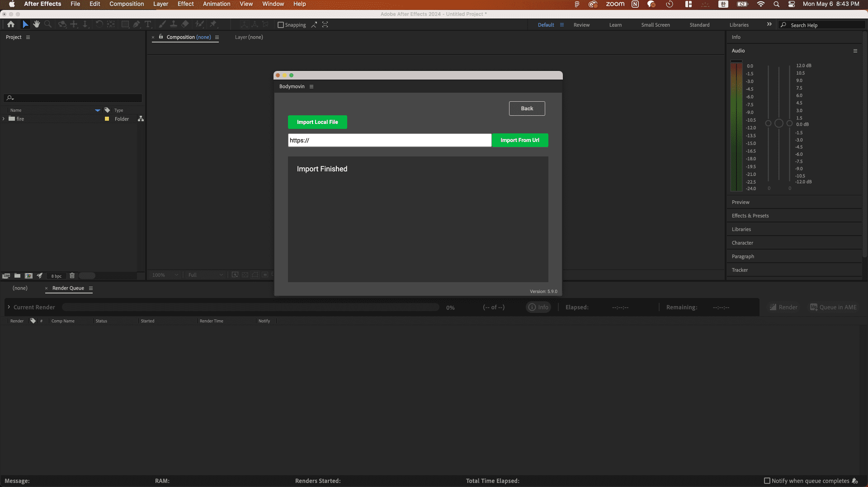868x487 pixels.
Task: Click the Back button in Bodymovin
Action: [x=527, y=109]
